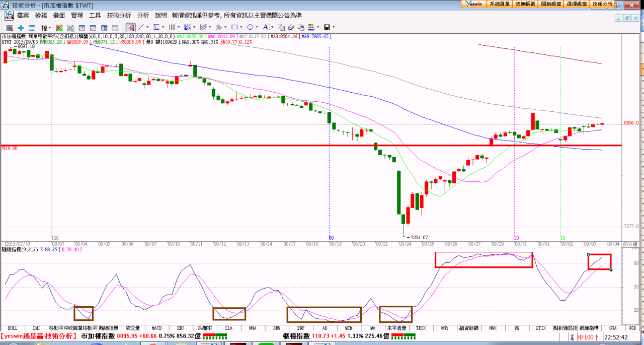644x345 pixels.
Task: Open the 檔案 menu
Action: click(x=23, y=16)
